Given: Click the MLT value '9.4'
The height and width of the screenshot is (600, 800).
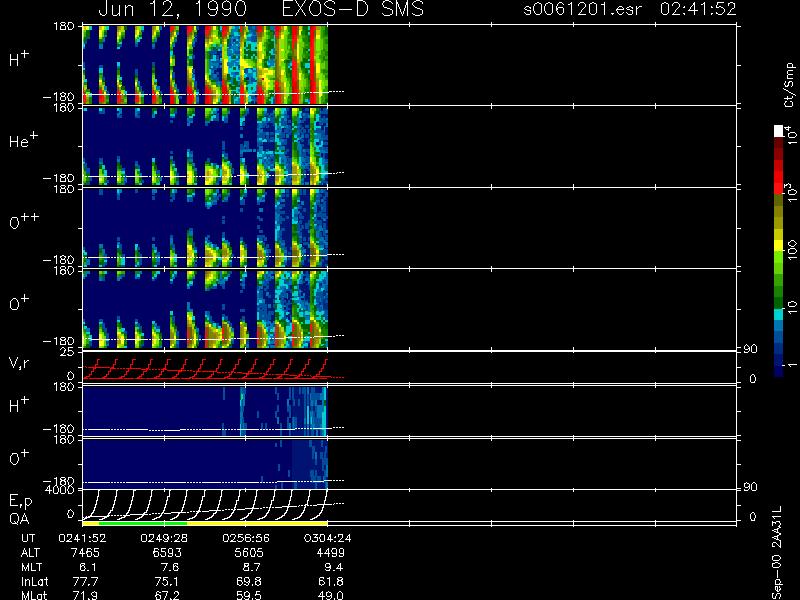Looking at the screenshot, I should point(334,567).
